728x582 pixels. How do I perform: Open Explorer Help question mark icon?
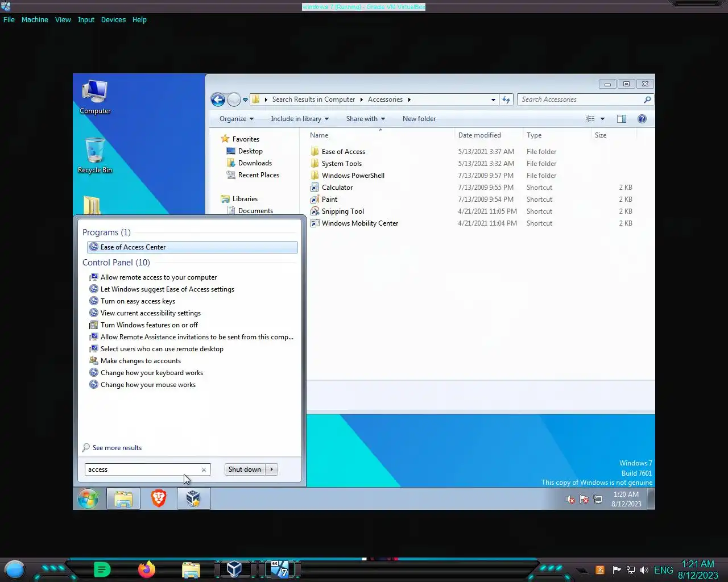tap(642, 119)
